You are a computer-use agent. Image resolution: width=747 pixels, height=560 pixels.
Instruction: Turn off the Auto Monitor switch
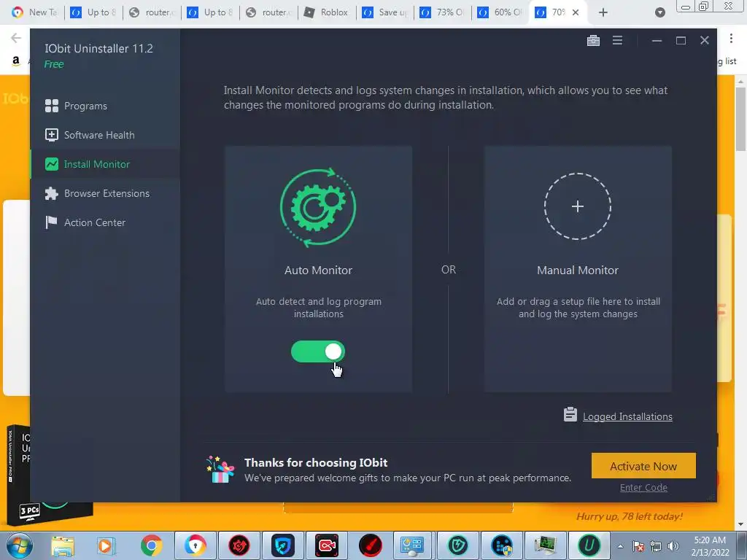click(318, 352)
